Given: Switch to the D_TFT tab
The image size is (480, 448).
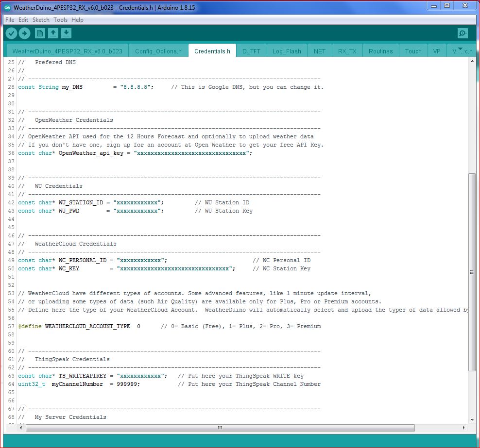Looking at the screenshot, I should click(251, 51).
